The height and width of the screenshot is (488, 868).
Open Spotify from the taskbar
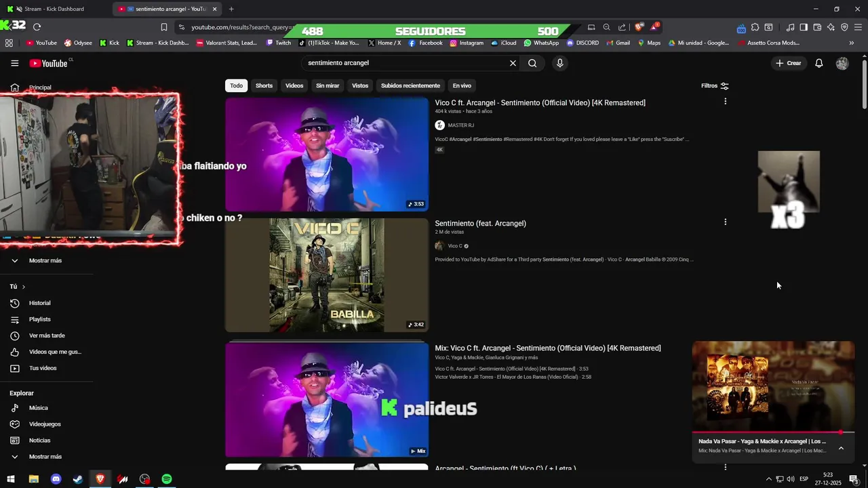[167, 479]
